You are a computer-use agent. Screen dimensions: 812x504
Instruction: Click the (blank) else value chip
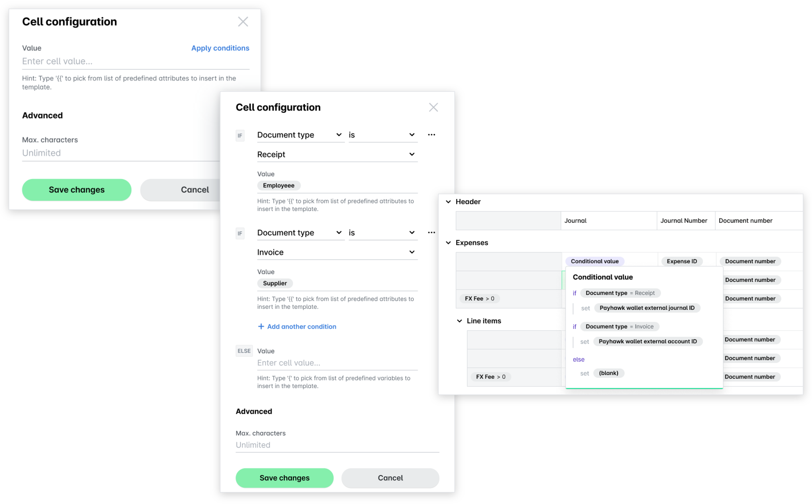click(x=608, y=373)
